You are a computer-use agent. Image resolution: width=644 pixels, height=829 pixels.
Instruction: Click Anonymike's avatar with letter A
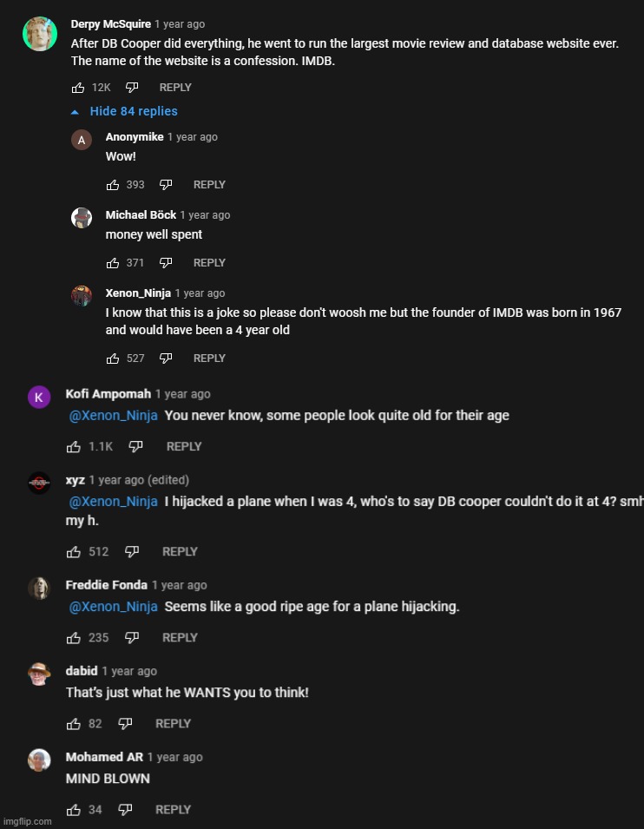pos(82,140)
